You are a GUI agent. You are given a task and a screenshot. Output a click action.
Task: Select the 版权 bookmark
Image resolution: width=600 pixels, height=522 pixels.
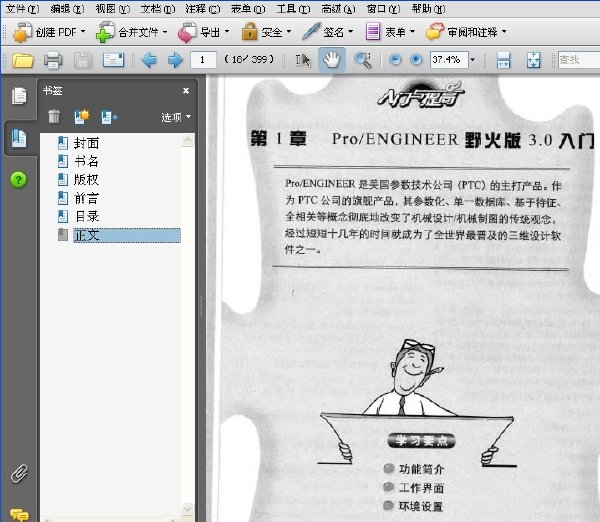tap(86, 180)
